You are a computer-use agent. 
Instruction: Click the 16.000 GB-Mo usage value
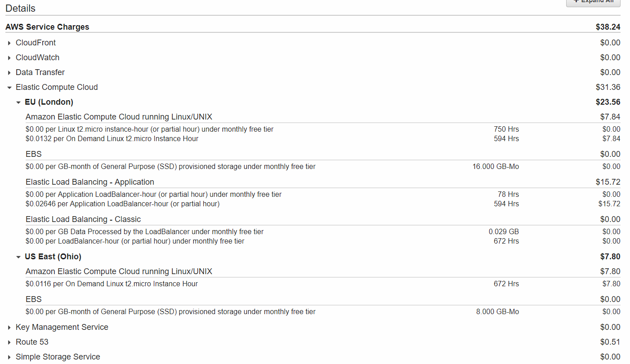pyautogui.click(x=496, y=167)
